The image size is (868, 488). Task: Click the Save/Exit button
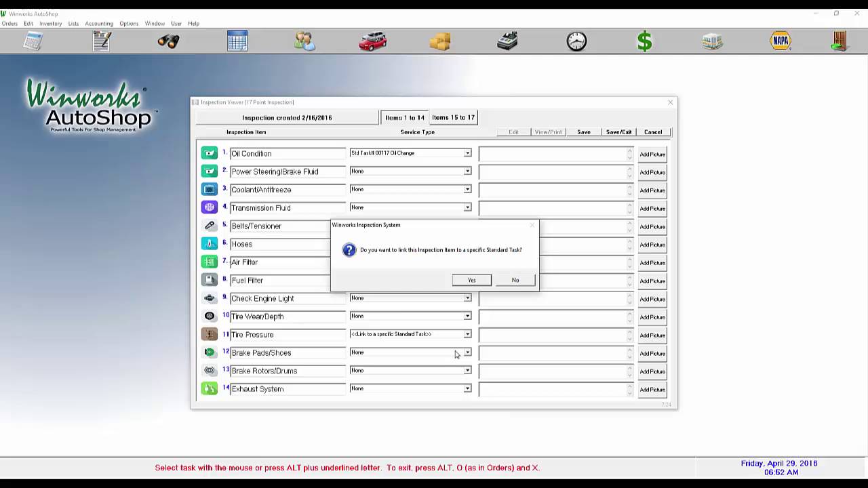coord(618,132)
